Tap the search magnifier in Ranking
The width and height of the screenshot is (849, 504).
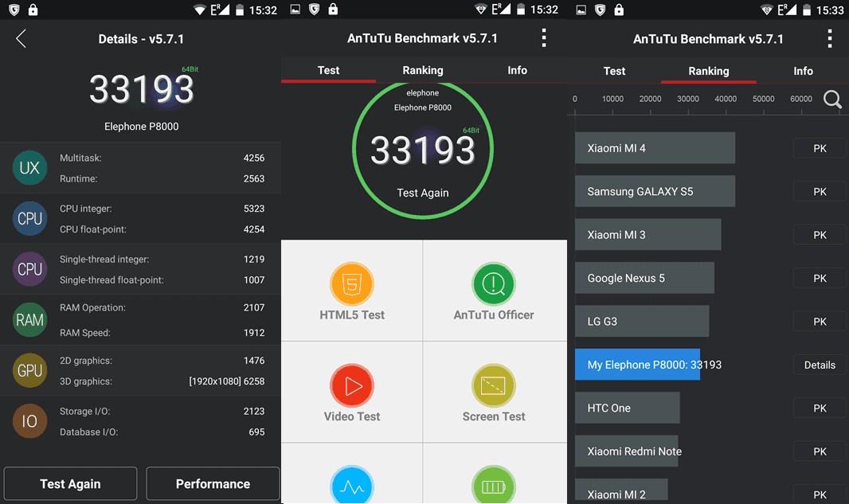tap(832, 99)
